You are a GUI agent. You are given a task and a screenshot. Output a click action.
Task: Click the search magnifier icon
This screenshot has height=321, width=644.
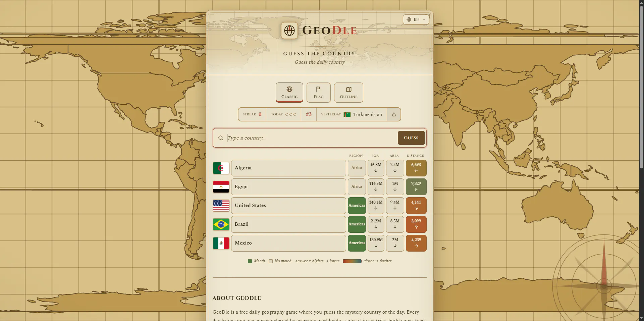[x=221, y=138]
